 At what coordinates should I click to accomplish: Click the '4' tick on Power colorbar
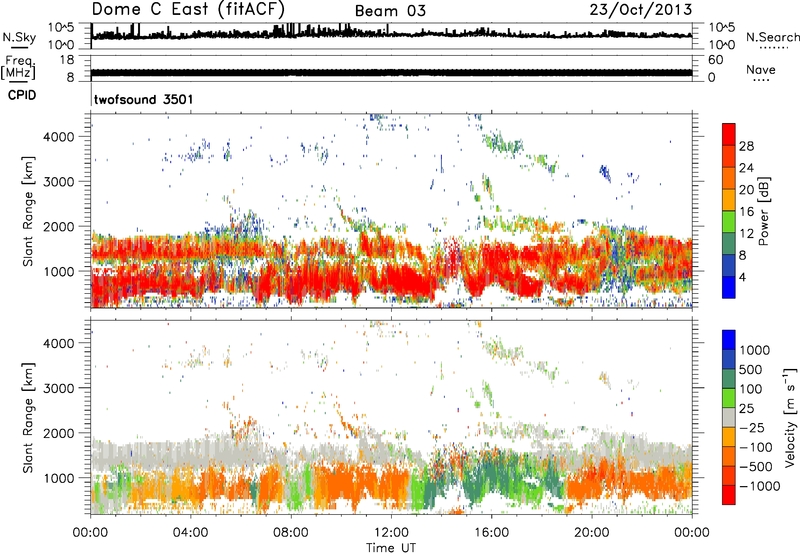(742, 277)
